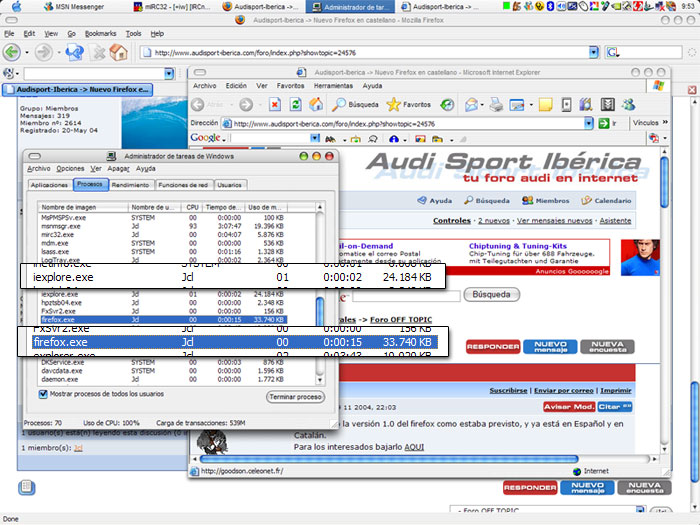Open the Miembros link in the forum header
Viewport: 700px width, 525px height.
coord(546,200)
